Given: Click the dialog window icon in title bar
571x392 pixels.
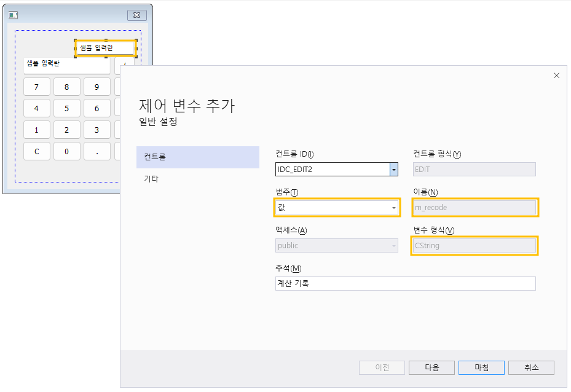Looking at the screenshot, I should 13,15.
